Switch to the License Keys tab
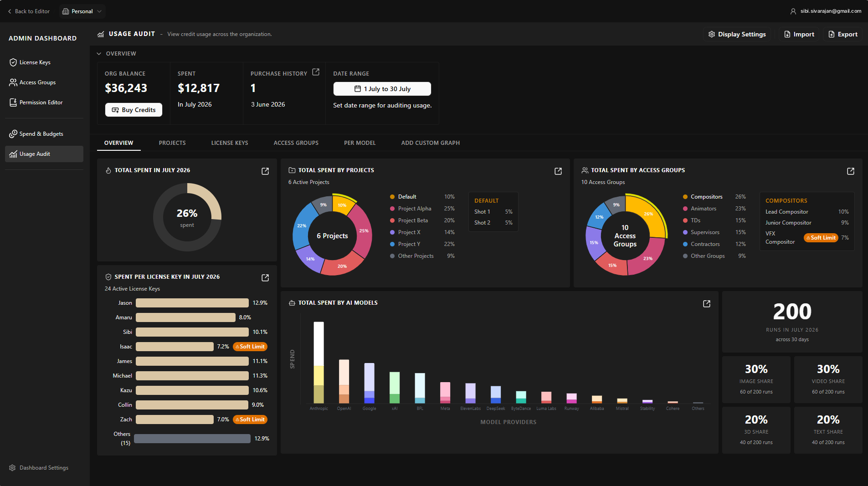This screenshot has width=868, height=486. pyautogui.click(x=230, y=143)
